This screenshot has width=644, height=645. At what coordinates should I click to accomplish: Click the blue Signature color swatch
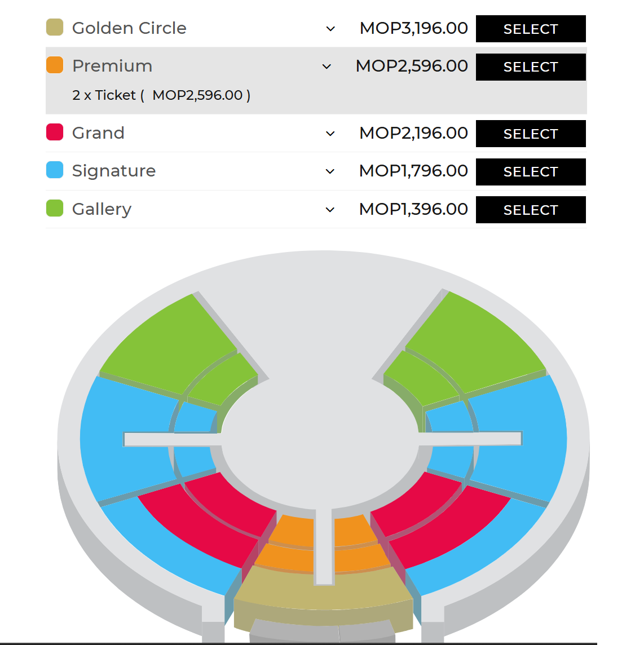tap(55, 170)
